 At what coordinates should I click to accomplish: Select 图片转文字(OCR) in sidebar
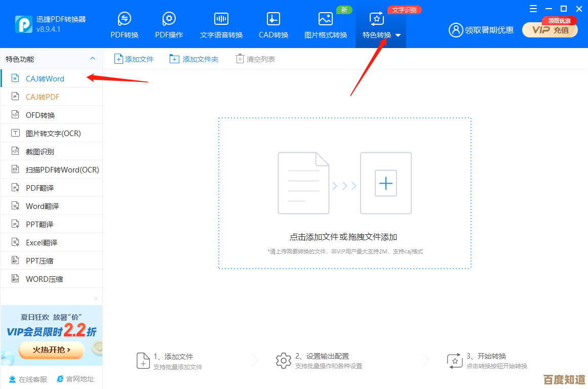pos(45,133)
